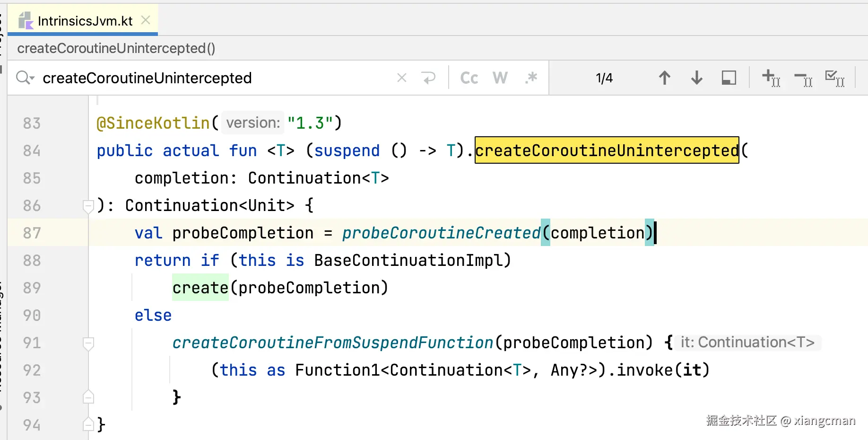
Task: Click Continuation<Unit> return type
Action: tap(209, 205)
